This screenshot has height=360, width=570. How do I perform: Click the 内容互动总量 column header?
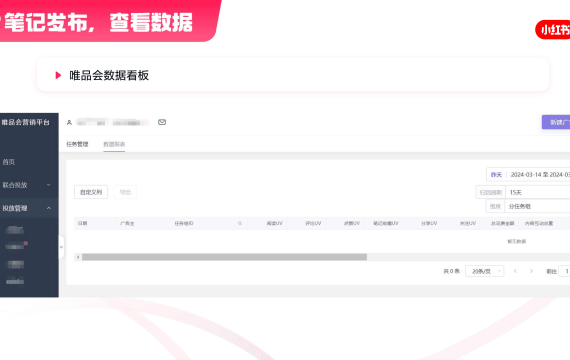click(539, 223)
